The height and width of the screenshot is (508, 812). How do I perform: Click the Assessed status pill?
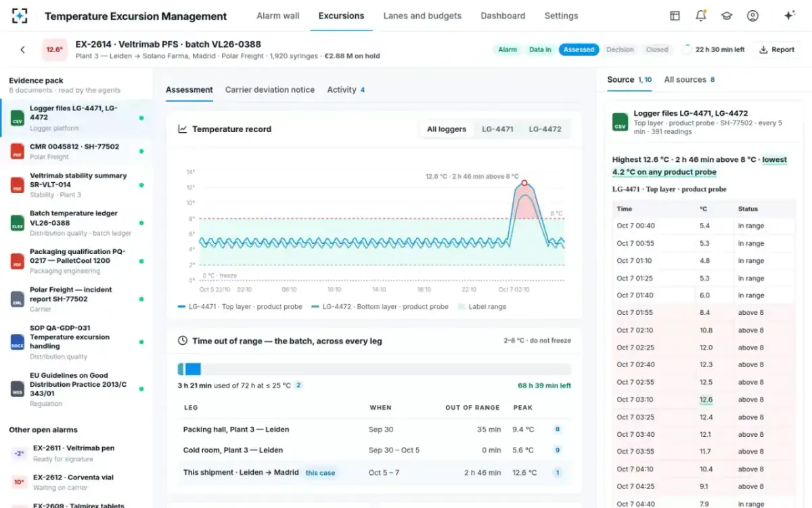coord(579,49)
